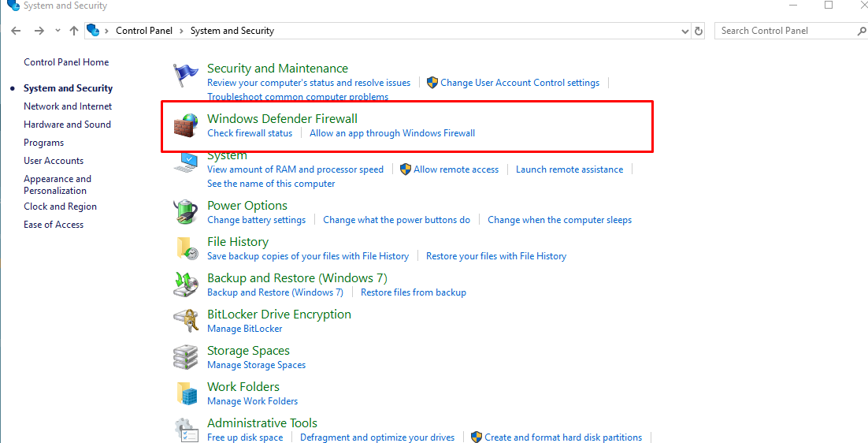Open User Accounts category
Viewport: 868px width, 443px height.
[x=54, y=161]
